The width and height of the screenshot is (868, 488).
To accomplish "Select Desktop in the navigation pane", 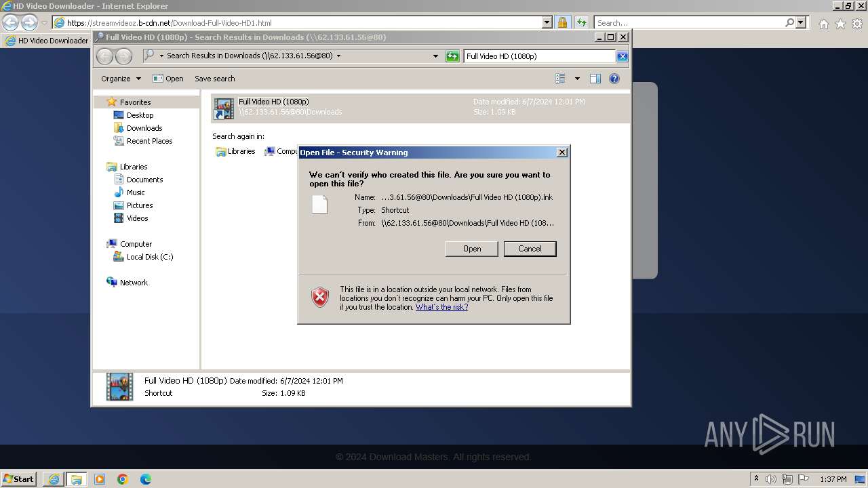I will point(140,115).
